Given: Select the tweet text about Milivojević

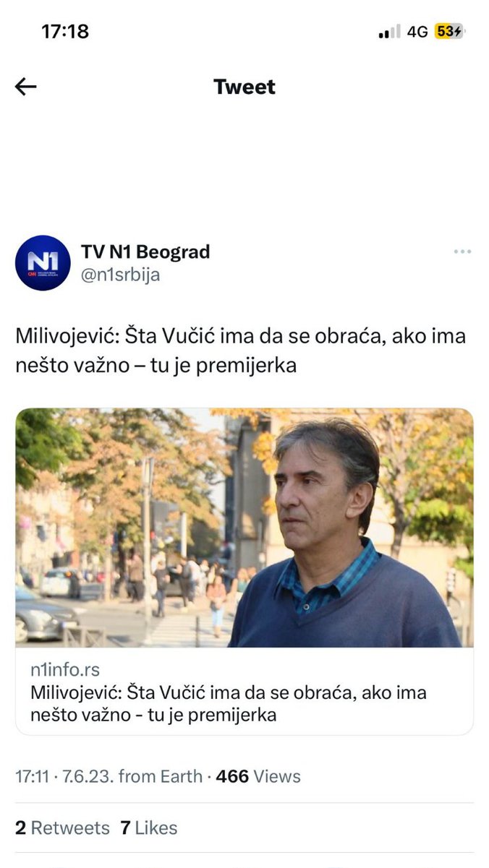Looking at the screenshot, I should tap(241, 351).
